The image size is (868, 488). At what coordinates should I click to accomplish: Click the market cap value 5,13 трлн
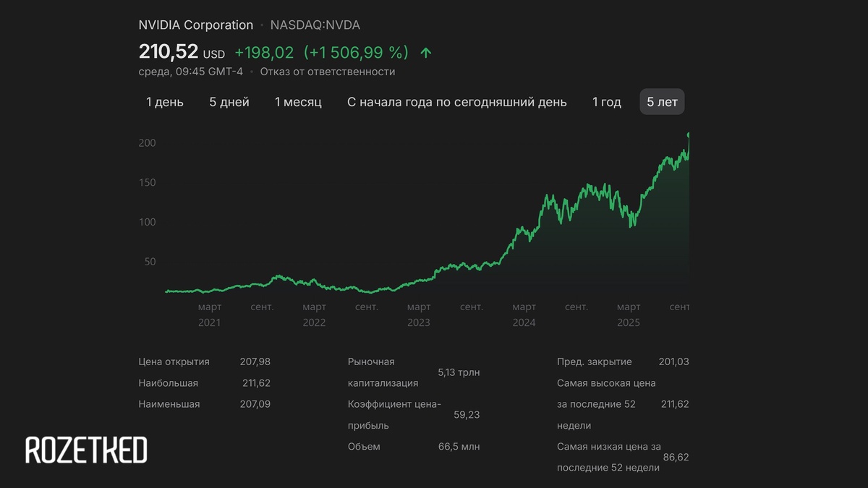[459, 373]
